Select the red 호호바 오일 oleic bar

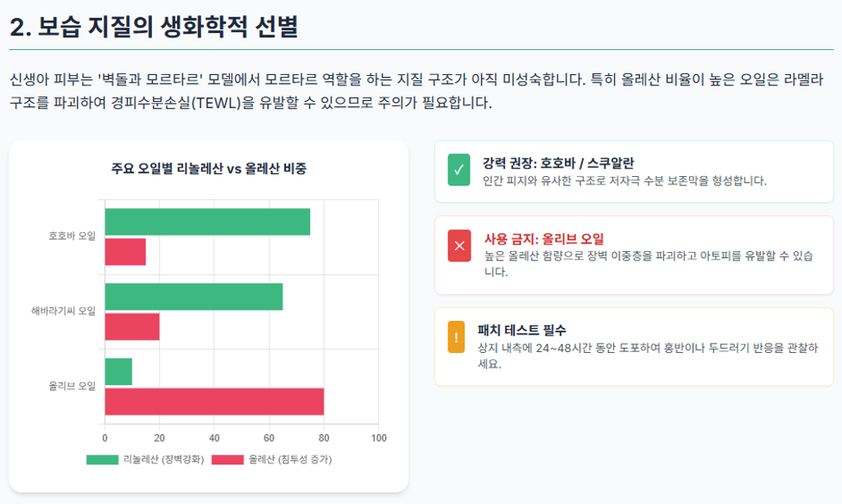pyautogui.click(x=125, y=252)
